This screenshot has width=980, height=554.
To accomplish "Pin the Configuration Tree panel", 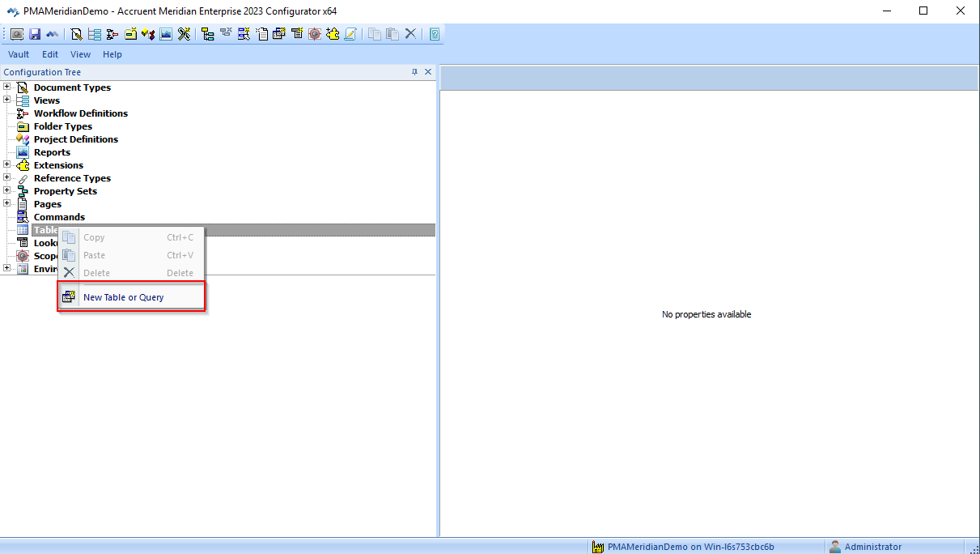I will tap(415, 72).
